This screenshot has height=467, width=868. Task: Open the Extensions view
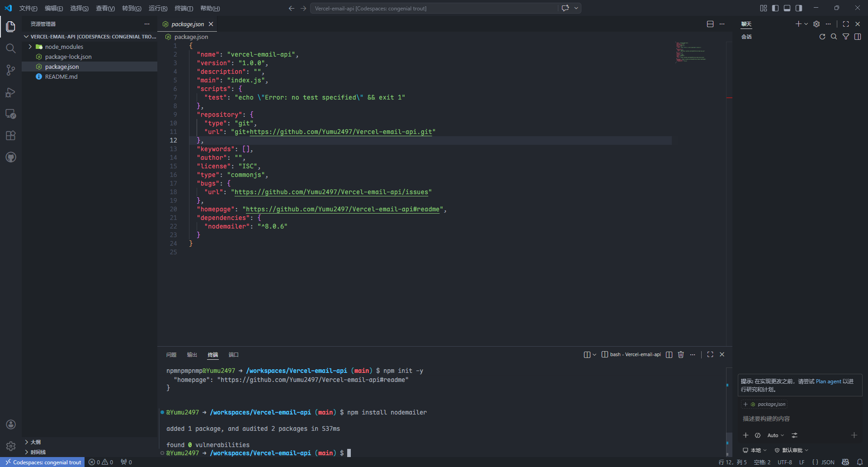(x=11, y=135)
